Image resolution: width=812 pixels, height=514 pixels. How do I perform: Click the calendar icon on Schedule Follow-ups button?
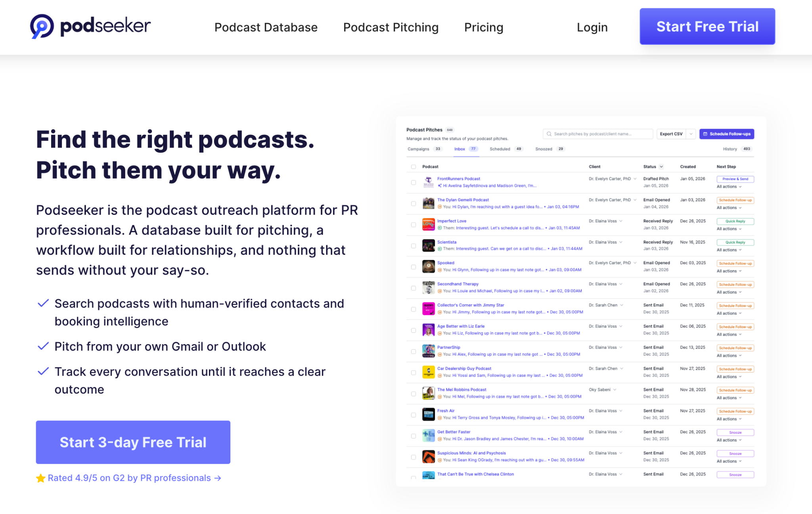[x=705, y=134]
